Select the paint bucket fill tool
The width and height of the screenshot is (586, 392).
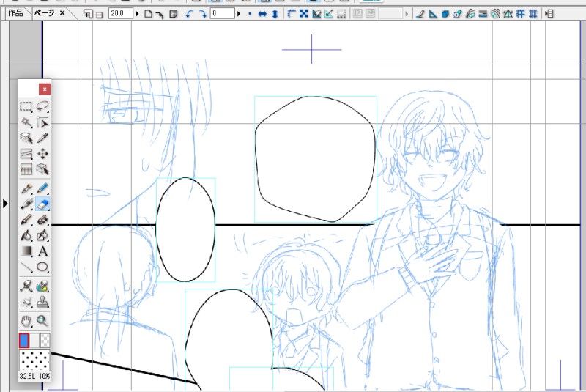(x=26, y=235)
